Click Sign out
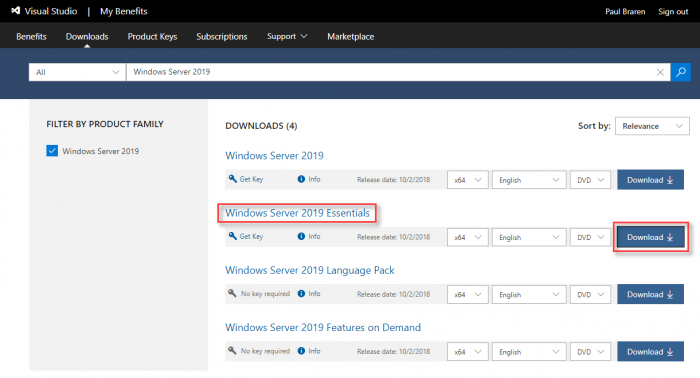The width and height of the screenshot is (700, 378). [x=673, y=12]
